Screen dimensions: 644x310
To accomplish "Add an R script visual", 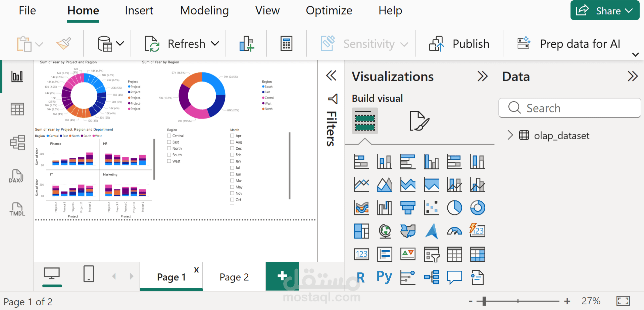I will [361, 277].
